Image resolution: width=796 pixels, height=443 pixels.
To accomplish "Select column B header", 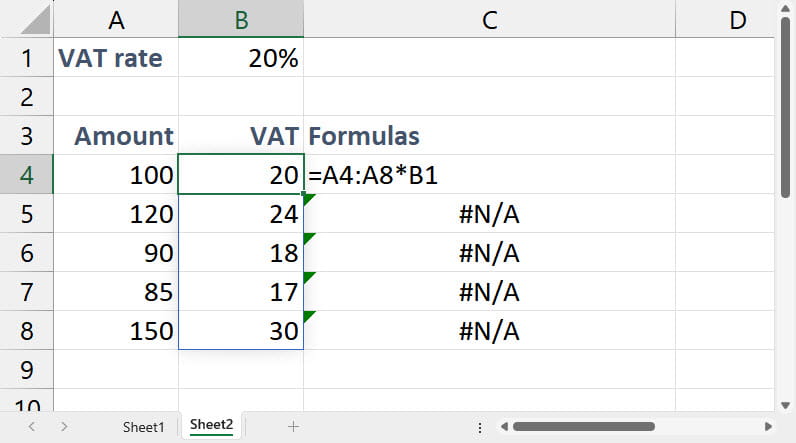I will coord(241,20).
